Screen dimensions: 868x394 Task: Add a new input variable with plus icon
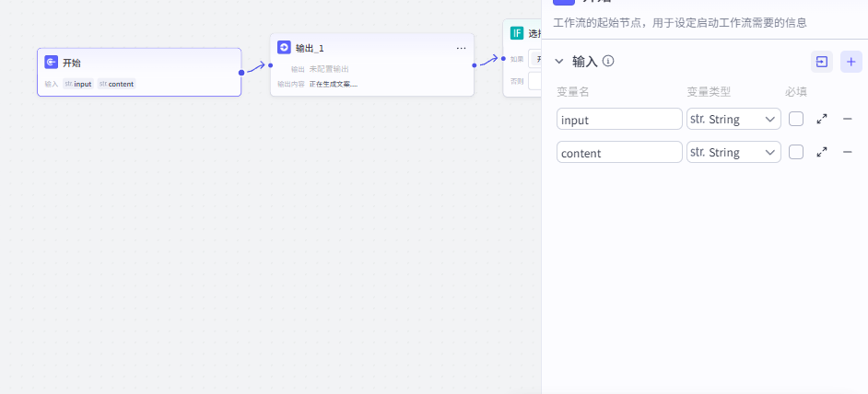[x=850, y=62]
